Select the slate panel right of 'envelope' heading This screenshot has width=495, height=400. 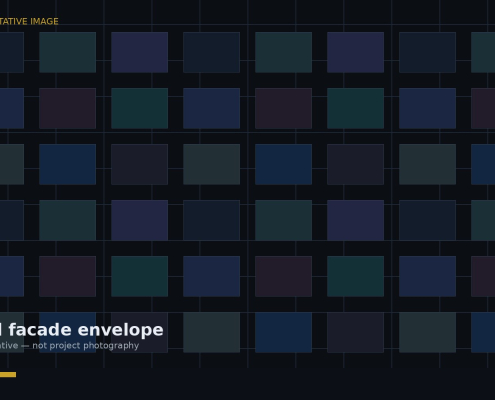click(x=212, y=332)
